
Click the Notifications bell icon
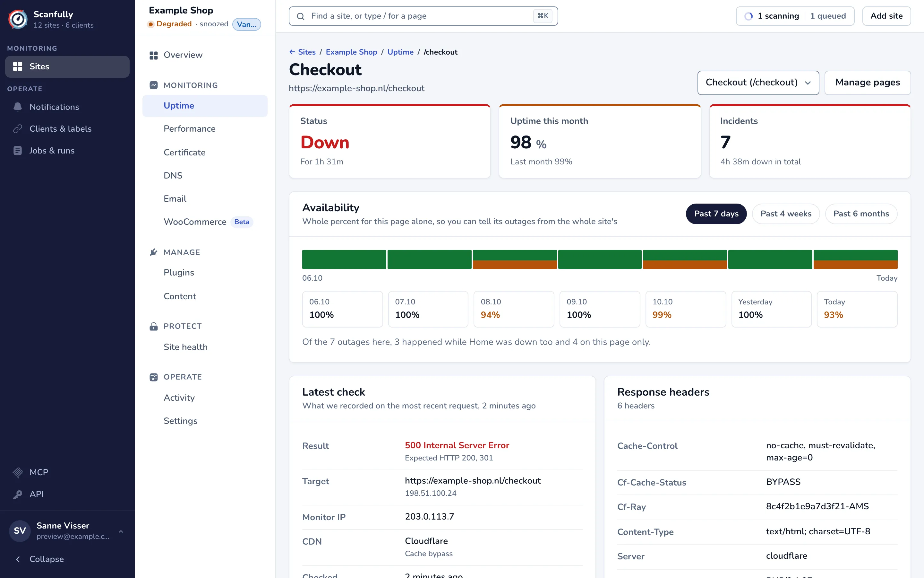click(18, 107)
